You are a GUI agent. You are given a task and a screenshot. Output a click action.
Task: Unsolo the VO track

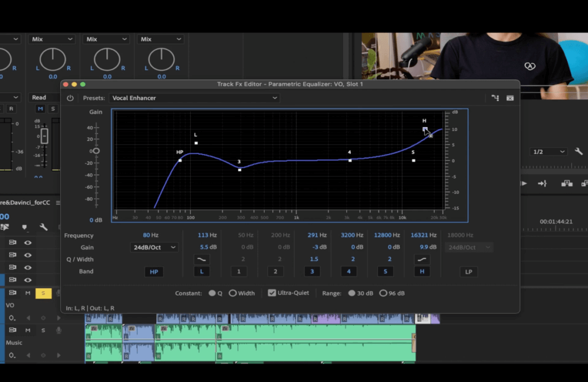43,293
